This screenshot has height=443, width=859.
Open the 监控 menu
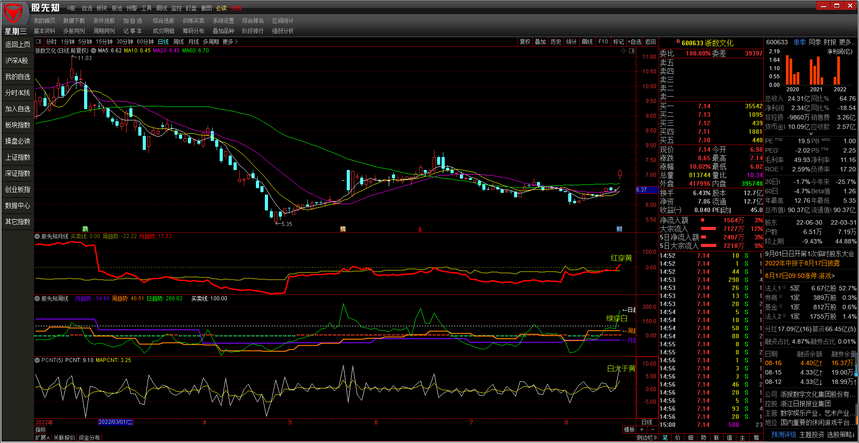[176, 9]
